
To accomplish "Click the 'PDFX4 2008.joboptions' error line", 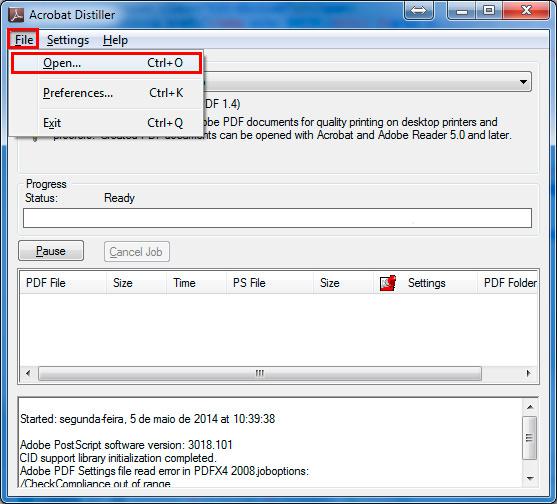I will pyautogui.click(x=164, y=471).
